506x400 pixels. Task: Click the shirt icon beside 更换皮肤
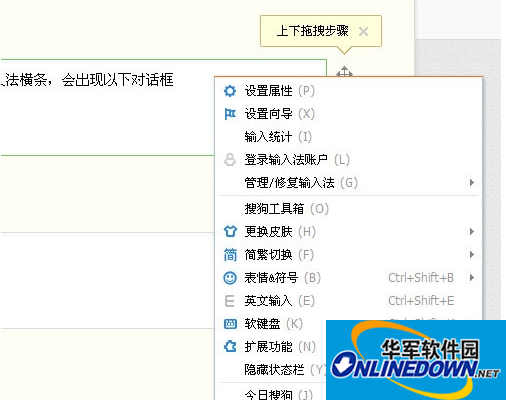point(230,231)
